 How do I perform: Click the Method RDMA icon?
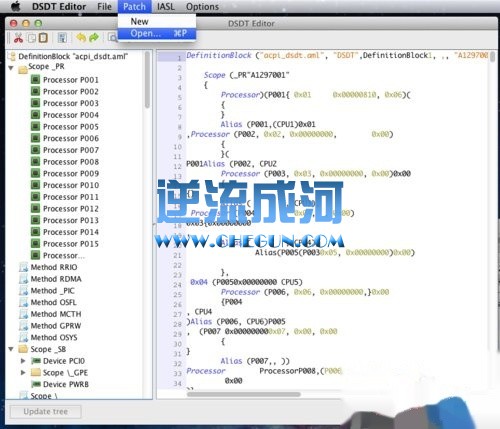[x=23, y=279]
